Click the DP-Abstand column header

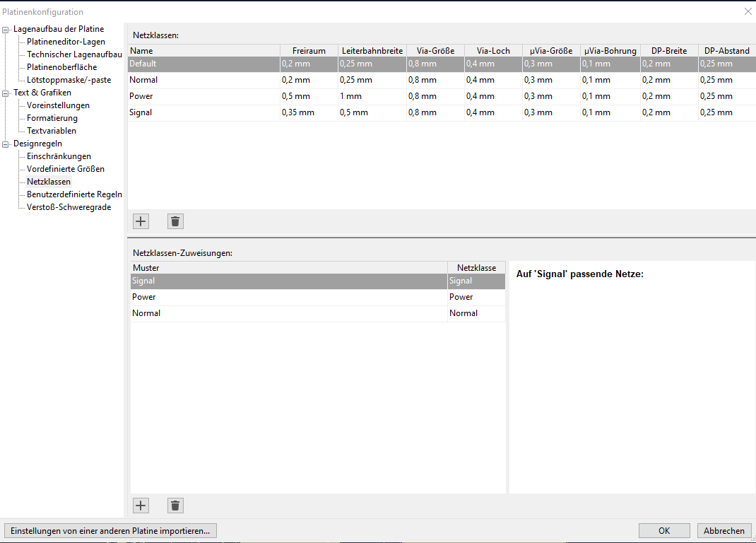click(727, 51)
